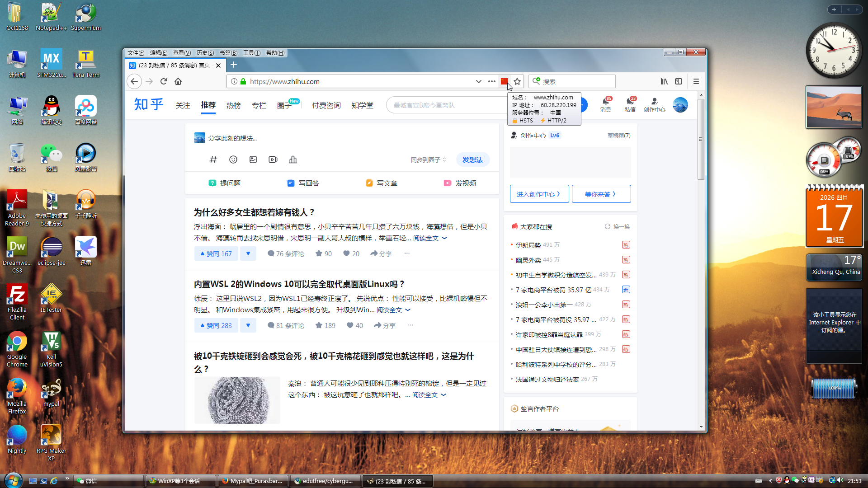868x488 pixels.
Task: Click the 进入创作中心 button
Action: point(539,194)
